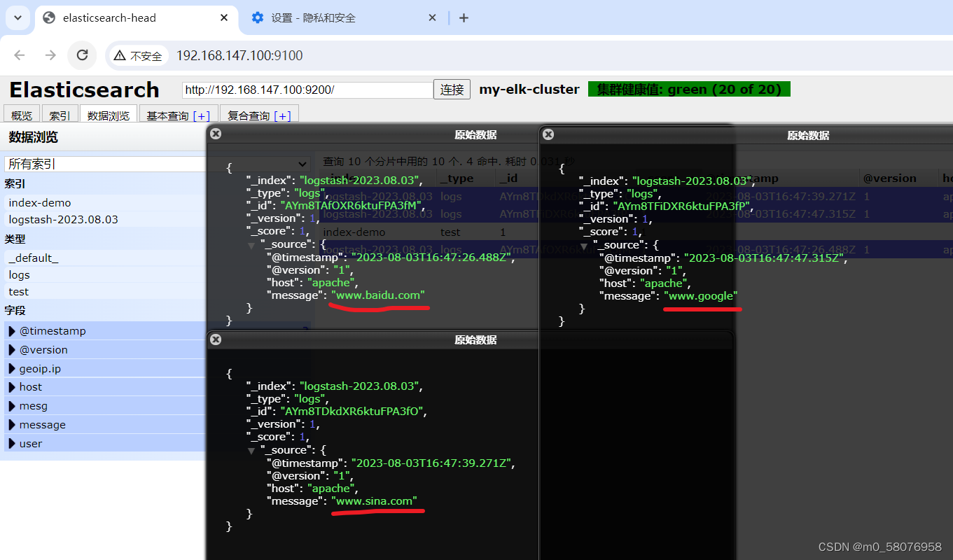The width and height of the screenshot is (953, 560).
Task: Add new 复合查询 tab with [+]
Action: point(283,115)
